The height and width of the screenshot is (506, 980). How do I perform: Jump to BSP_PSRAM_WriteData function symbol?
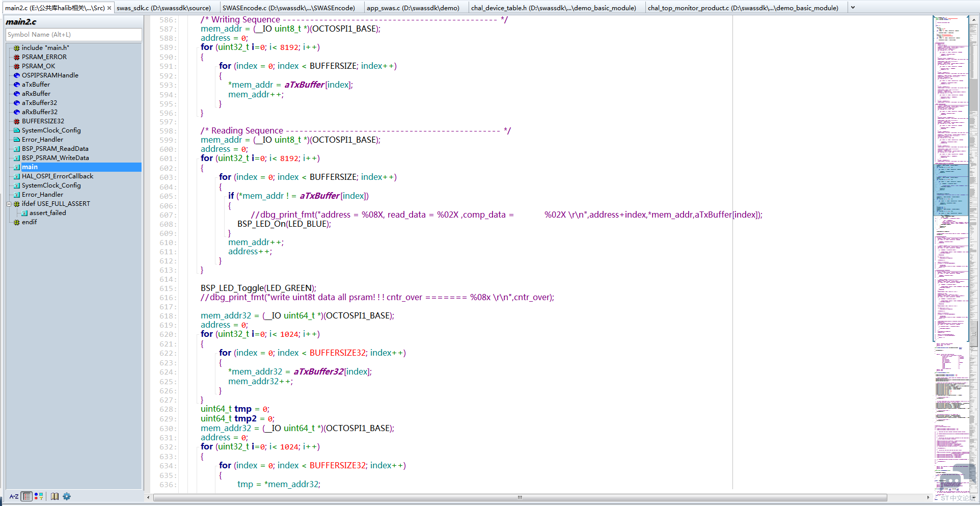click(55, 158)
